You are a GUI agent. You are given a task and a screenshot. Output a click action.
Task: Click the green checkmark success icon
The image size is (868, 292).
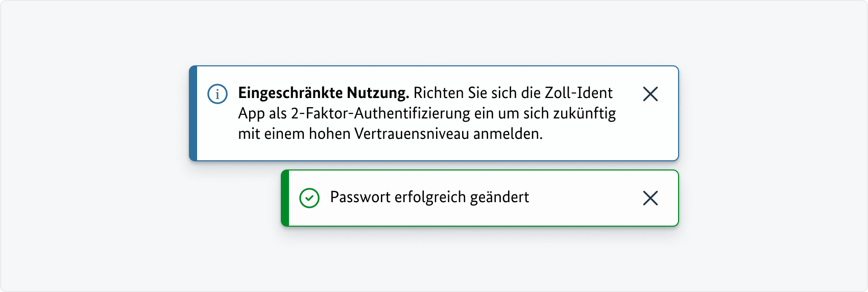point(309,198)
